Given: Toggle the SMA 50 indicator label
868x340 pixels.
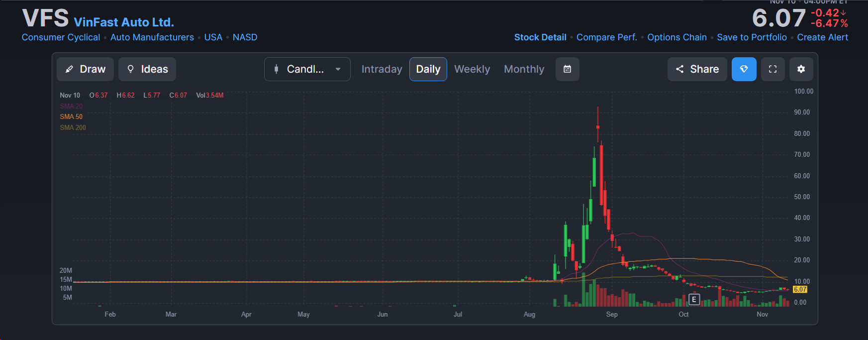Looking at the screenshot, I should point(71,116).
